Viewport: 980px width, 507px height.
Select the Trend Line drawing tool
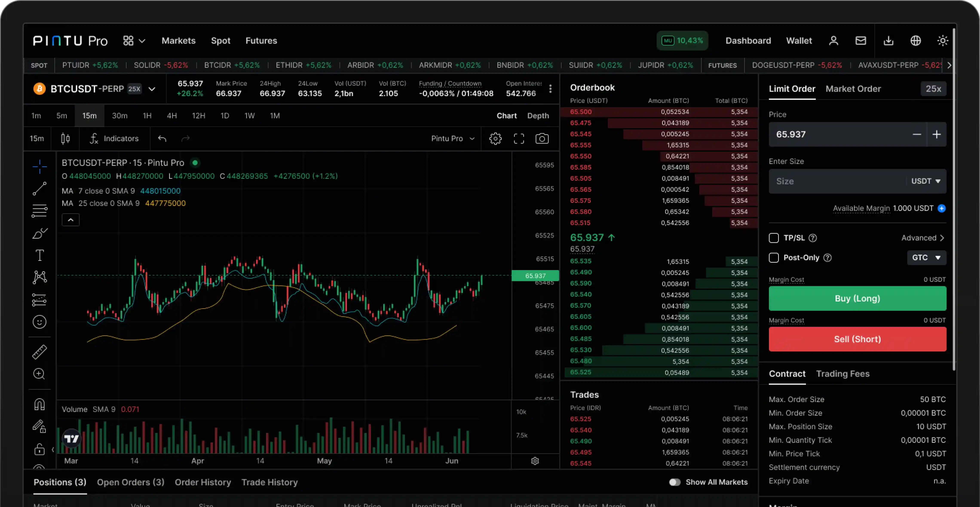point(40,189)
